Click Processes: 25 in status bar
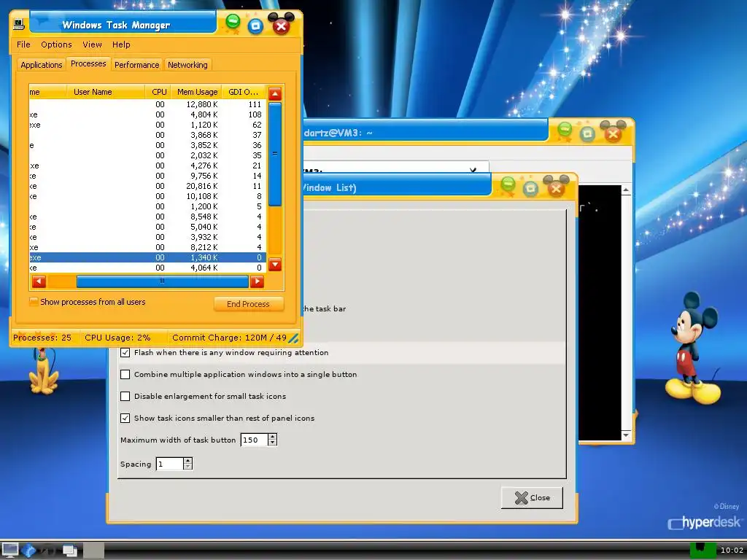Screen dimensions: 747x560 click(42, 338)
